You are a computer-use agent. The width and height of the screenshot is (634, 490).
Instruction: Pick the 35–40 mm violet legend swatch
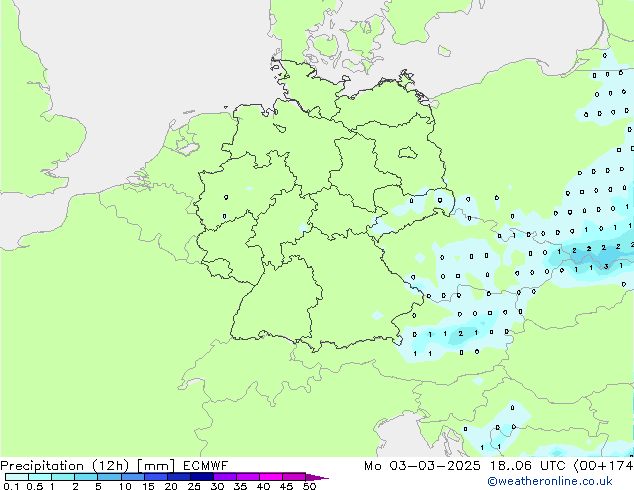[247, 477]
